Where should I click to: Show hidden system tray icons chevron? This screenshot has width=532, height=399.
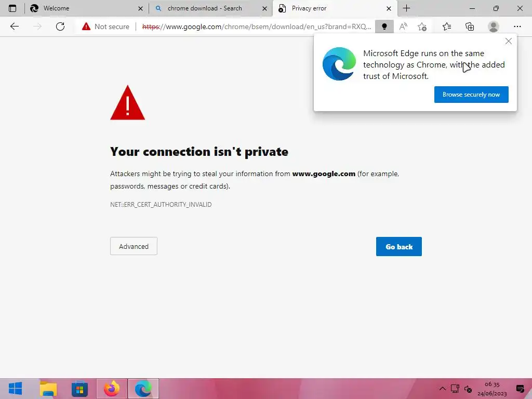[443, 389]
